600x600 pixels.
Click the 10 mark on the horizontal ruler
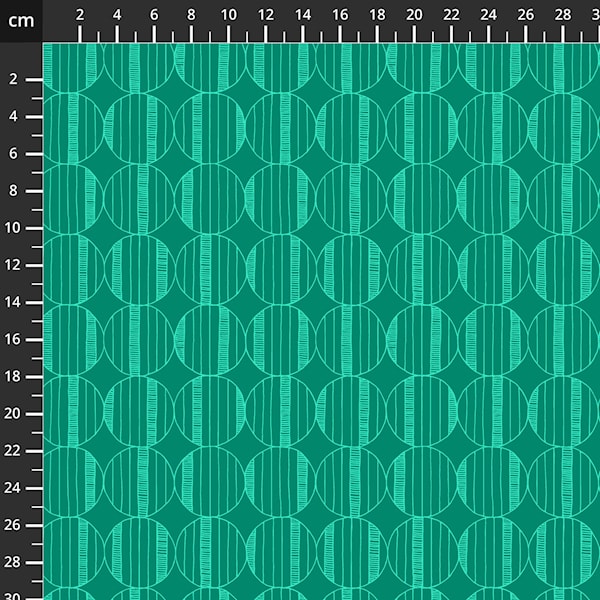click(x=228, y=15)
